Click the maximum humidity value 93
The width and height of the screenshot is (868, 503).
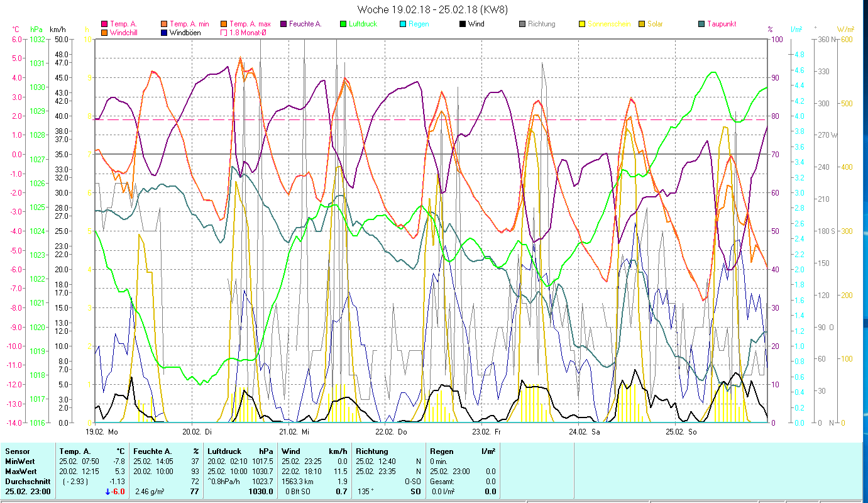tap(195, 472)
